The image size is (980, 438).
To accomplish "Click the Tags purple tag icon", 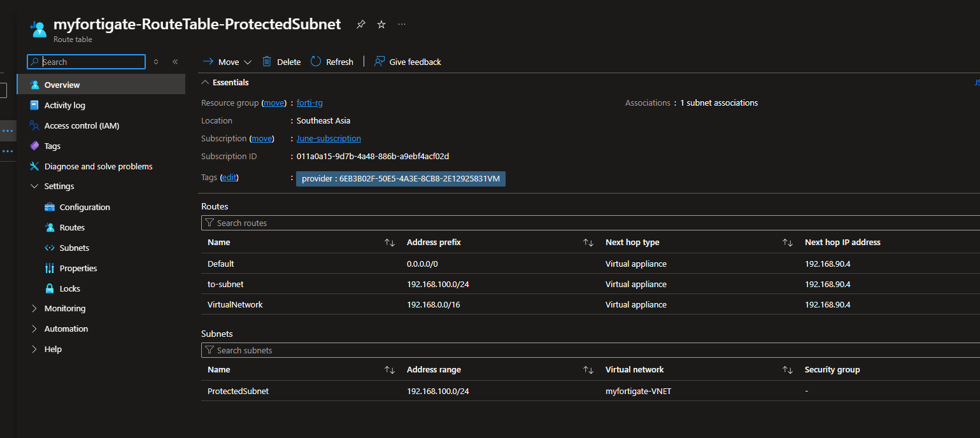I will (34, 146).
